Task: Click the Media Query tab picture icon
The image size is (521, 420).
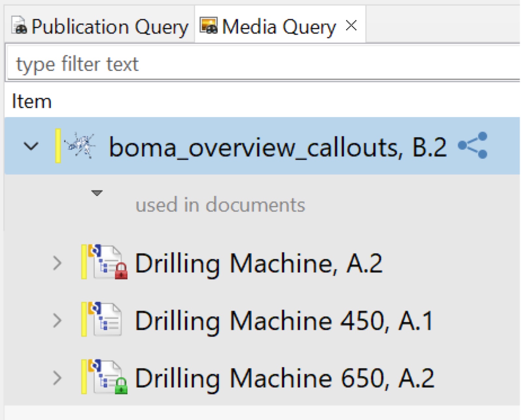Action: pyautogui.click(x=208, y=25)
